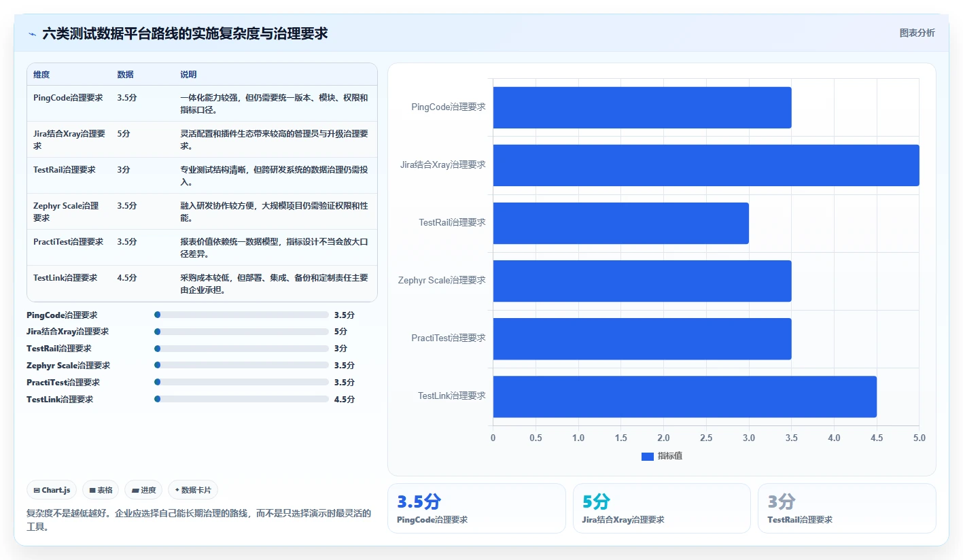Click the PractiTest治理要求 progress label
963x560 pixels.
click(x=63, y=383)
